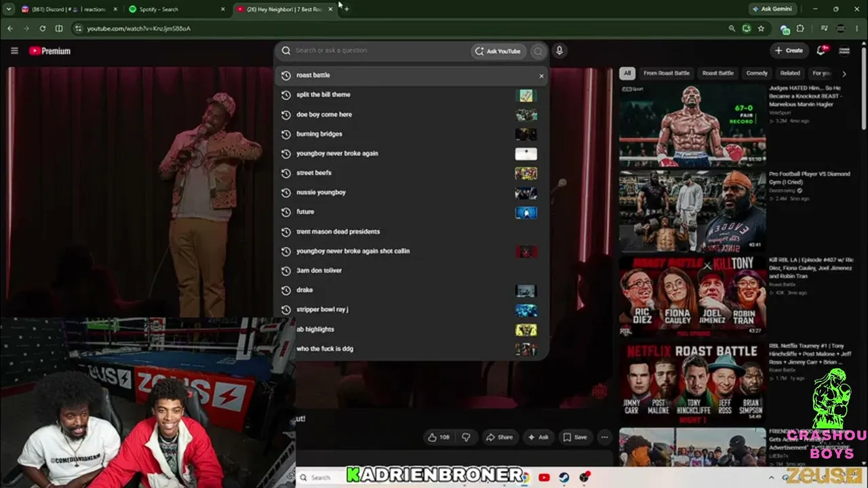Open the browser zoom magnifier icon
Screen dimensions: 868x488
point(732,28)
